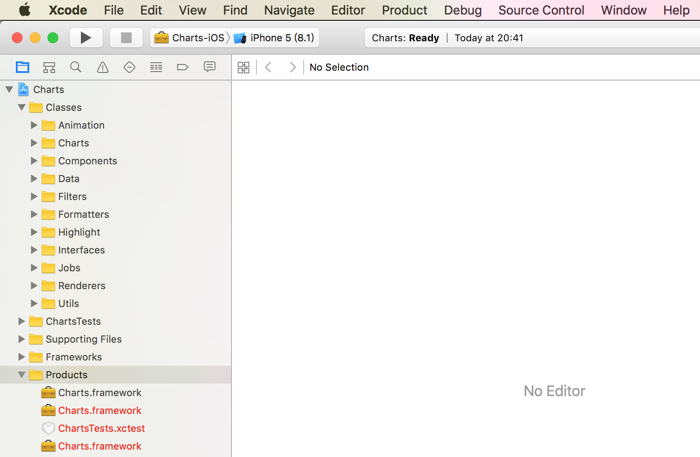Click the 'Today at 20:41' status text
The width and height of the screenshot is (700, 457).
point(489,38)
